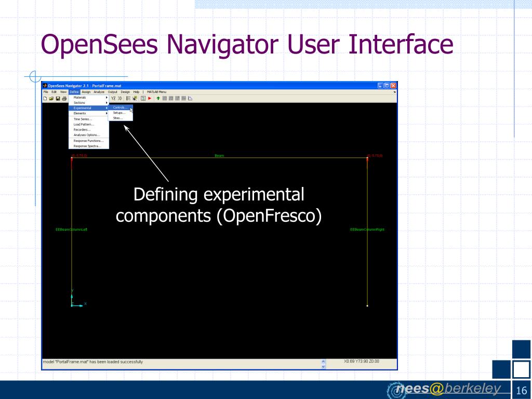The height and width of the screenshot is (399, 532).
Task: Choose Response Functions... menu entry
Action: point(88,141)
